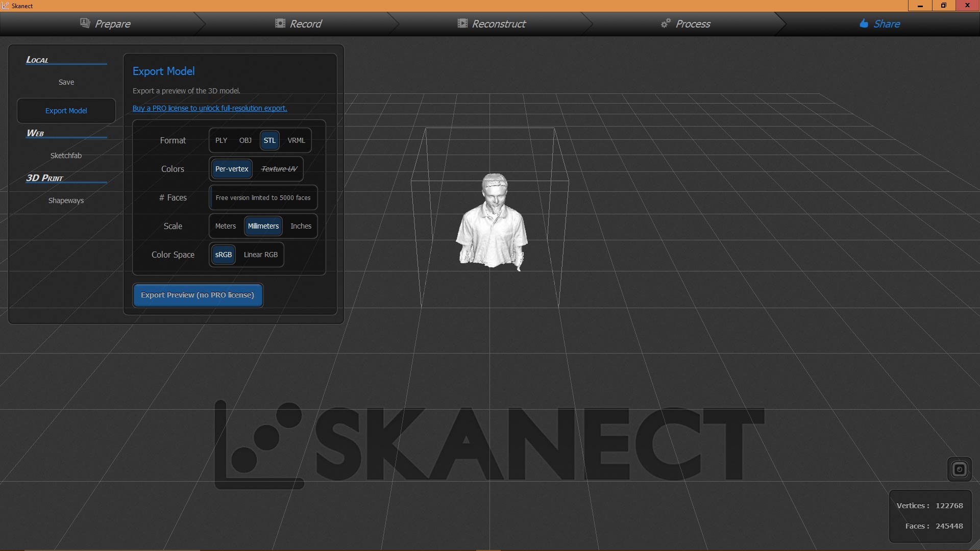
Task: Click the Format label
Action: tap(173, 140)
